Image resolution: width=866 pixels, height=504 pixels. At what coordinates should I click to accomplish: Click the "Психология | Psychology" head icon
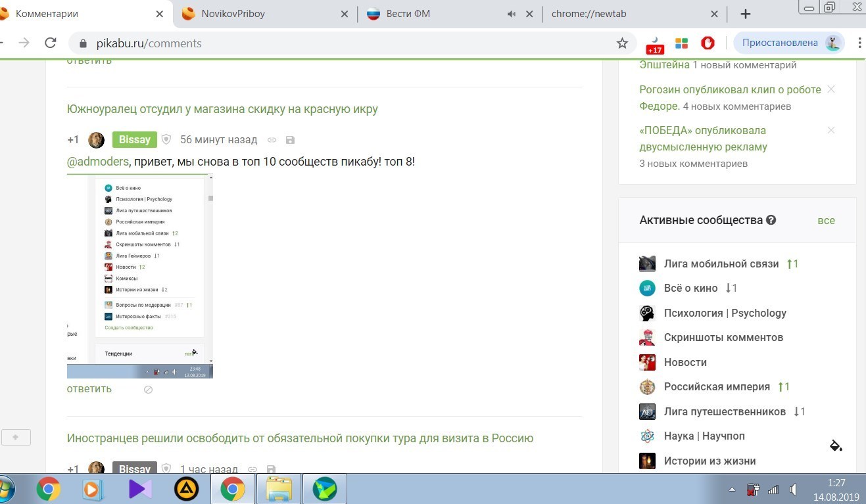[647, 313]
